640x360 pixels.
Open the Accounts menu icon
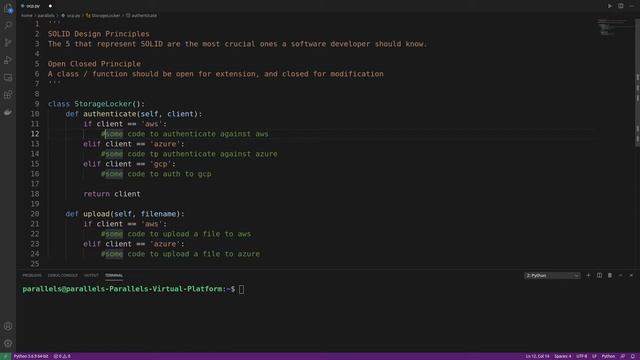[8, 326]
